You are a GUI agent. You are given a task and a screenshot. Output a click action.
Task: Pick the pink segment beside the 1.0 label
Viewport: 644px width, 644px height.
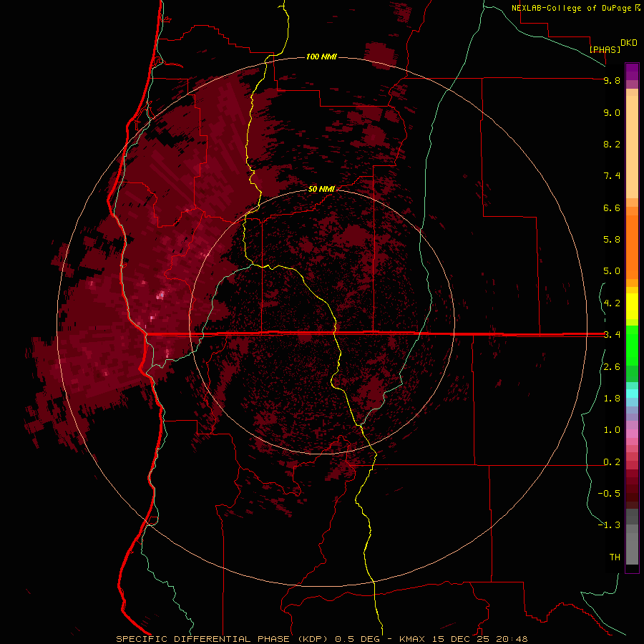632,434
